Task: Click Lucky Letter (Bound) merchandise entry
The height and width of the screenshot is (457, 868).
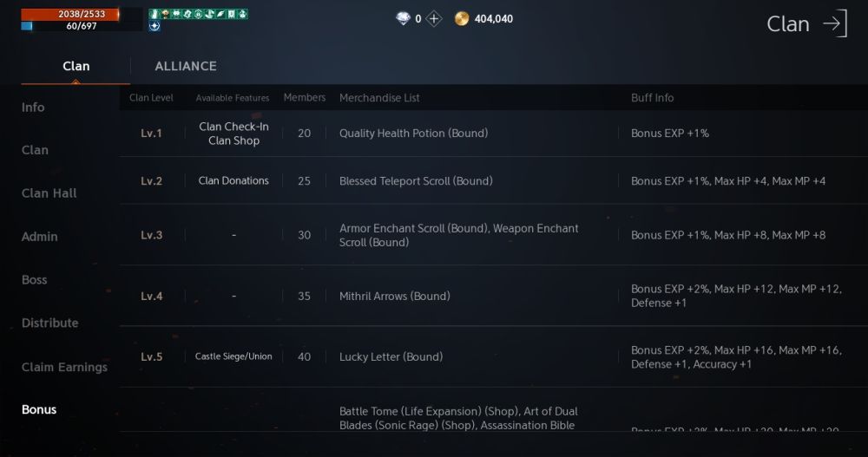Action: [x=391, y=356]
